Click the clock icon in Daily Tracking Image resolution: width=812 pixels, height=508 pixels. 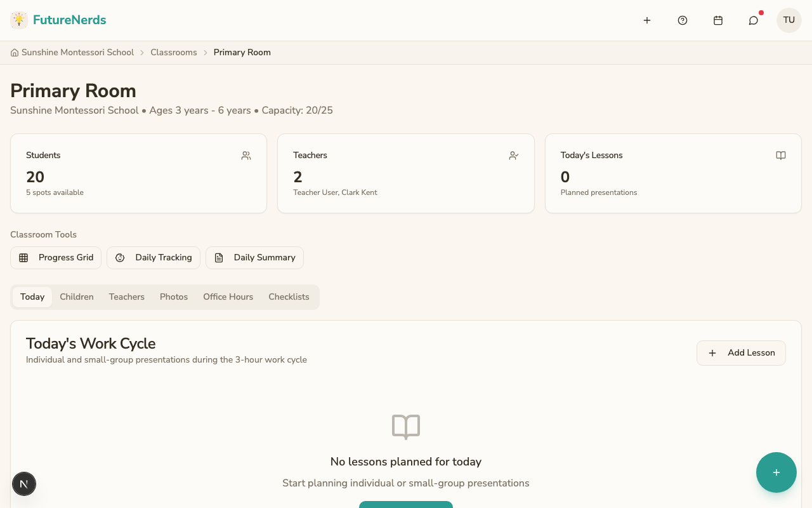(x=121, y=257)
